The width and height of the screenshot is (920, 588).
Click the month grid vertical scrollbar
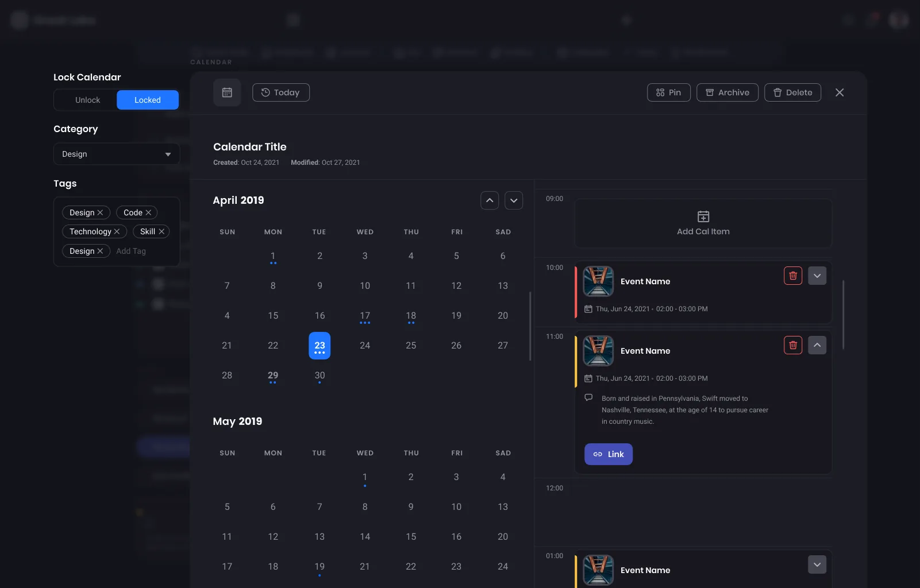[530, 326]
